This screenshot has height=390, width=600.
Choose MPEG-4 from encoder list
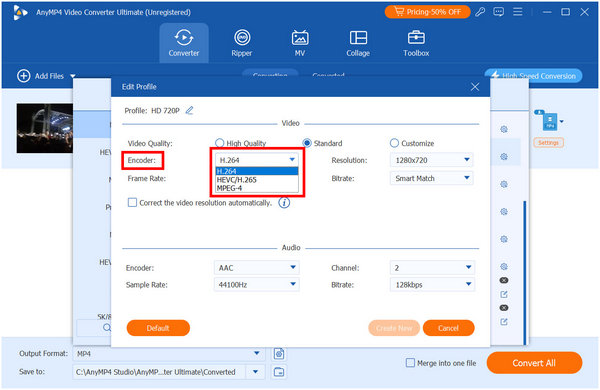pyautogui.click(x=257, y=188)
